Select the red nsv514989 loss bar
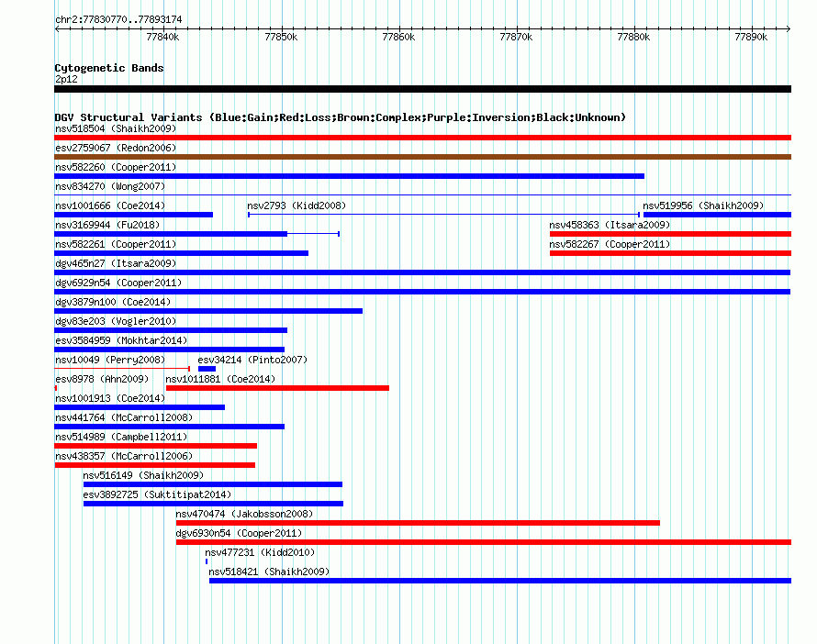Image resolution: width=817 pixels, height=644 pixels. click(x=156, y=446)
